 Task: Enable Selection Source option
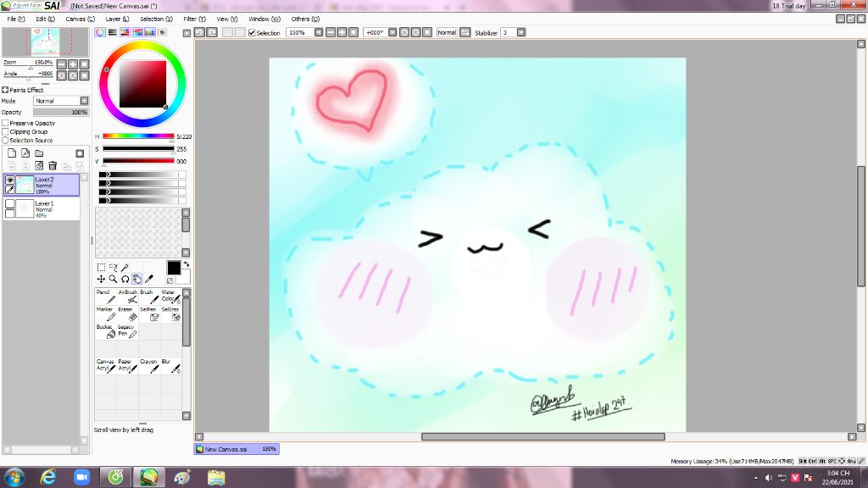click(x=6, y=141)
